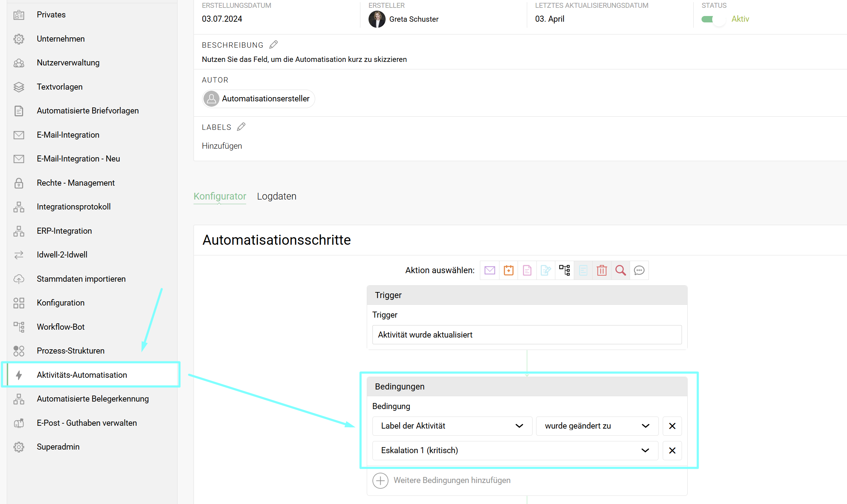The width and height of the screenshot is (847, 504).
Task: Click the Trigger field 'Aktivität wurde aktualisiert'
Action: (526, 335)
